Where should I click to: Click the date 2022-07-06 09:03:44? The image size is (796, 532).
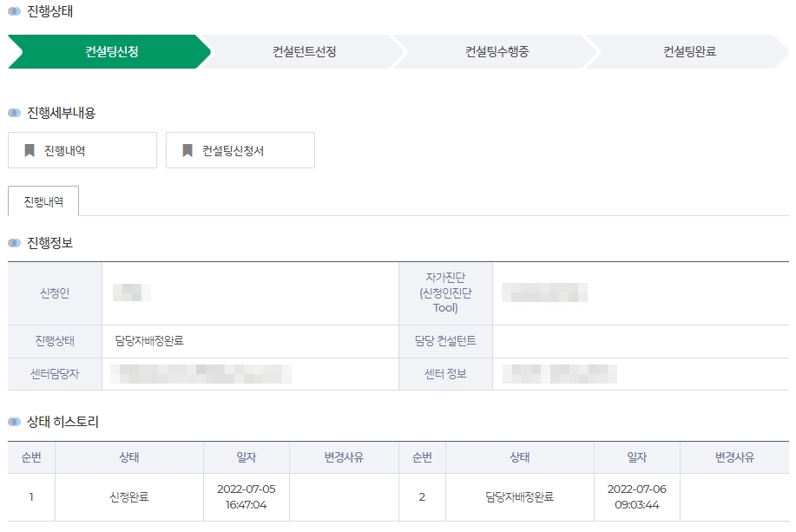636,497
